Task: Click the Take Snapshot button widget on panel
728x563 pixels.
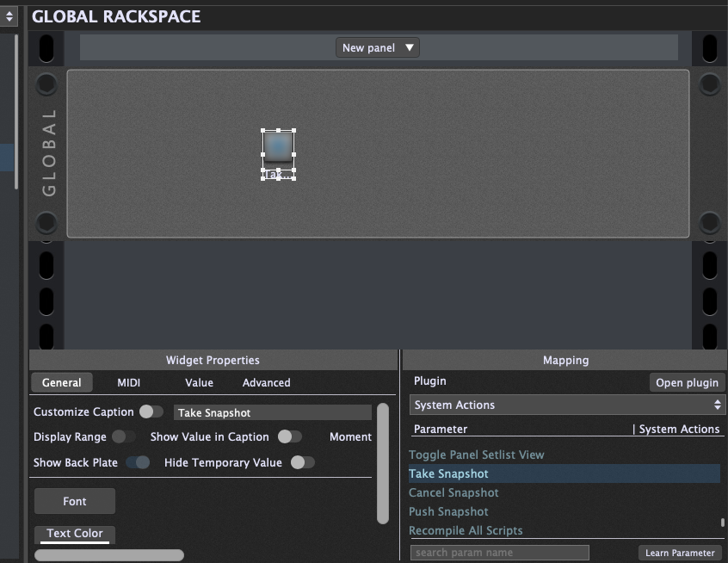Action: (278, 147)
